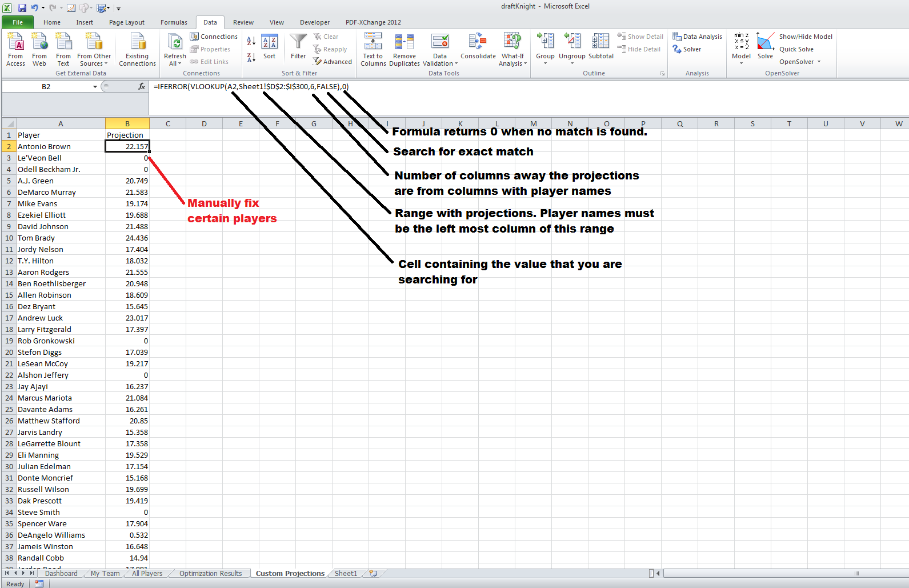Click next sheet navigation arrow
This screenshot has height=588, width=909.
(23, 573)
